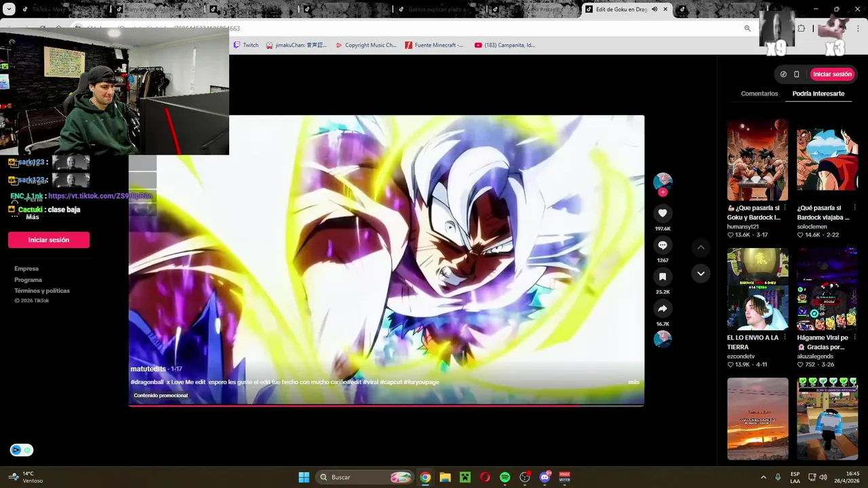This screenshot has width=868, height=488.
Task: Adjust volume via taskbar speaker icon
Action: point(823,477)
